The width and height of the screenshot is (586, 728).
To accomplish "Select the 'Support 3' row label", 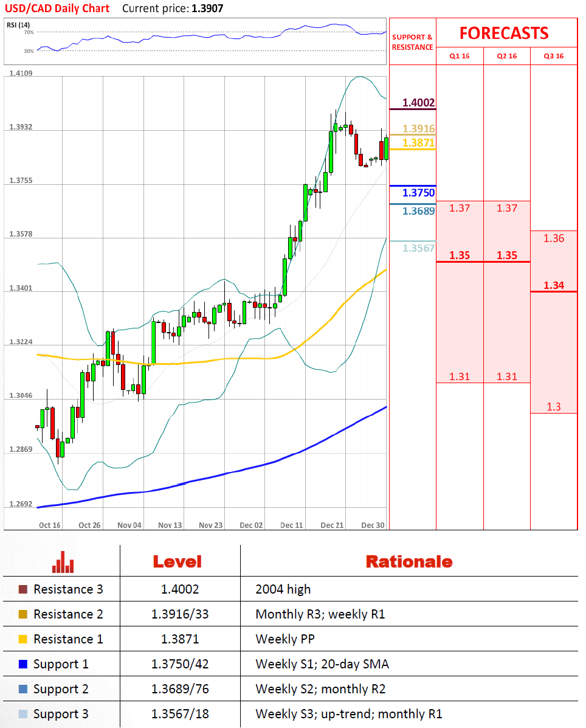I will tap(61, 714).
